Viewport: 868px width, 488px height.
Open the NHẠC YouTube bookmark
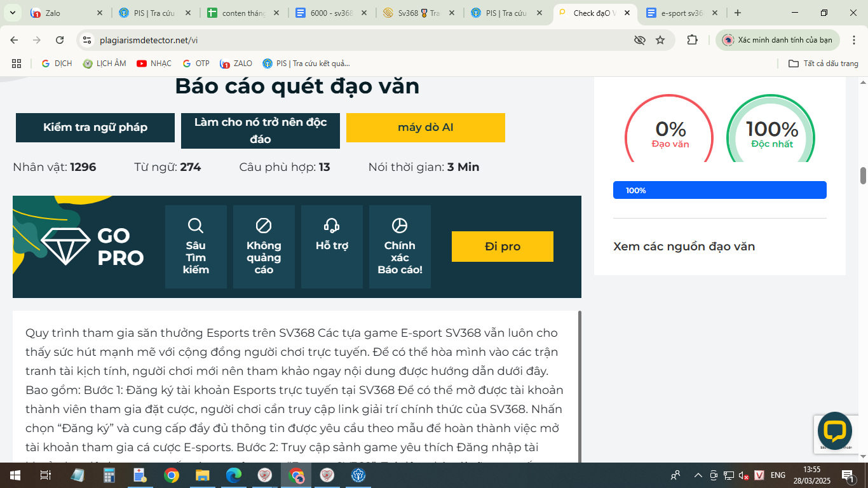coord(154,64)
